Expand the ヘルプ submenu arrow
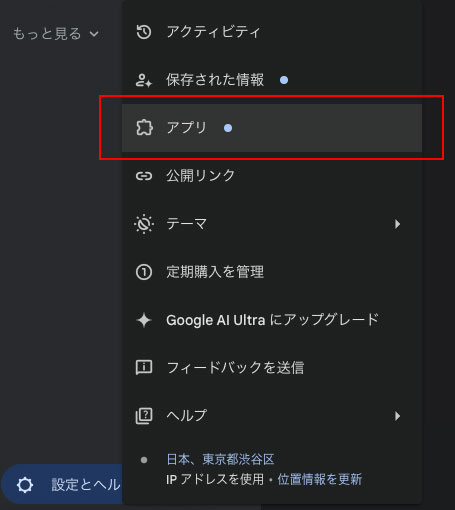 click(x=397, y=416)
